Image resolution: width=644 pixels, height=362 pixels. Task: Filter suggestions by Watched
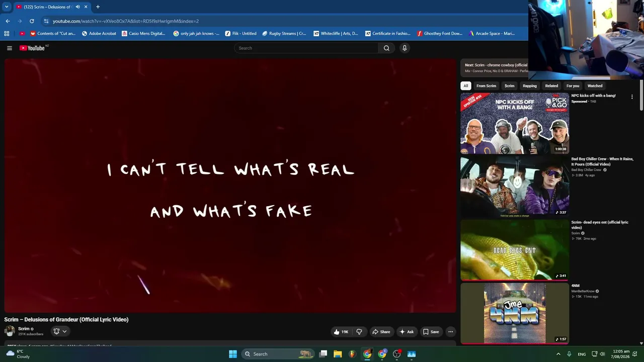(x=595, y=86)
